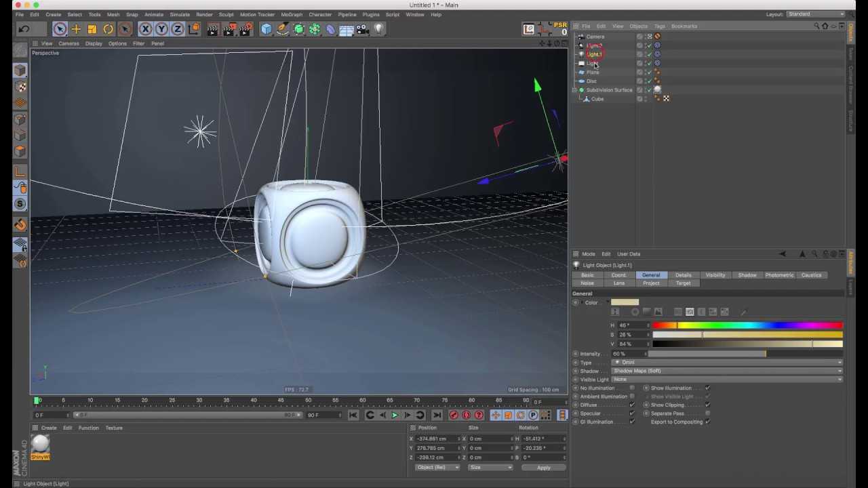Select the Camera object in Object Manager
The width and height of the screenshot is (868, 488).
(x=595, y=37)
